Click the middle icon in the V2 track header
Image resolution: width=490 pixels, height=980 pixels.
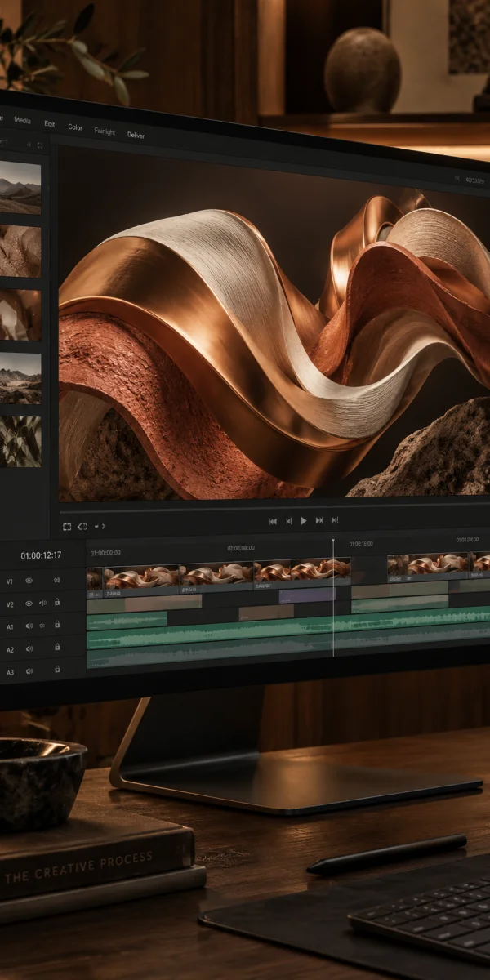coord(42,603)
